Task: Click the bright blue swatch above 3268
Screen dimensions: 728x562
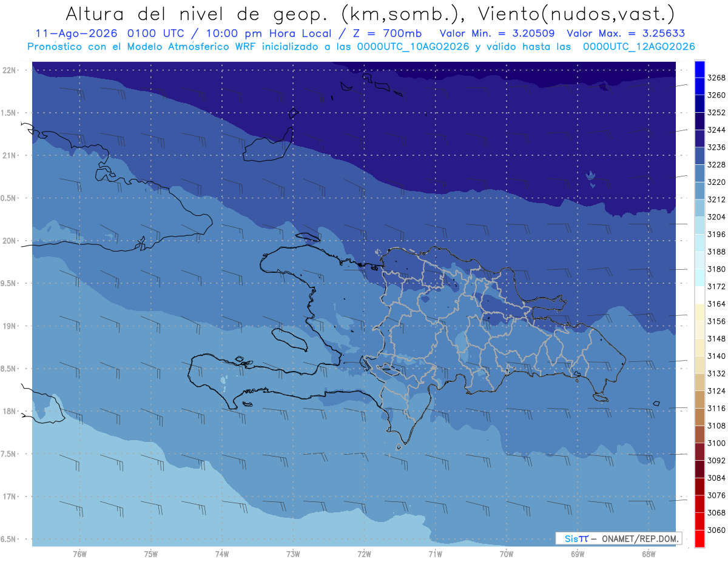Action: click(699, 69)
